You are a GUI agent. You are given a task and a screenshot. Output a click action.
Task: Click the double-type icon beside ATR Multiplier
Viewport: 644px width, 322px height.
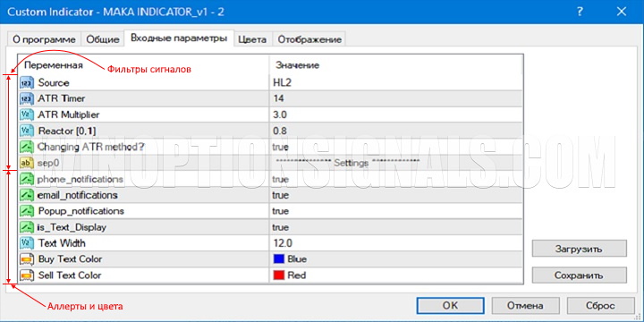coord(27,114)
